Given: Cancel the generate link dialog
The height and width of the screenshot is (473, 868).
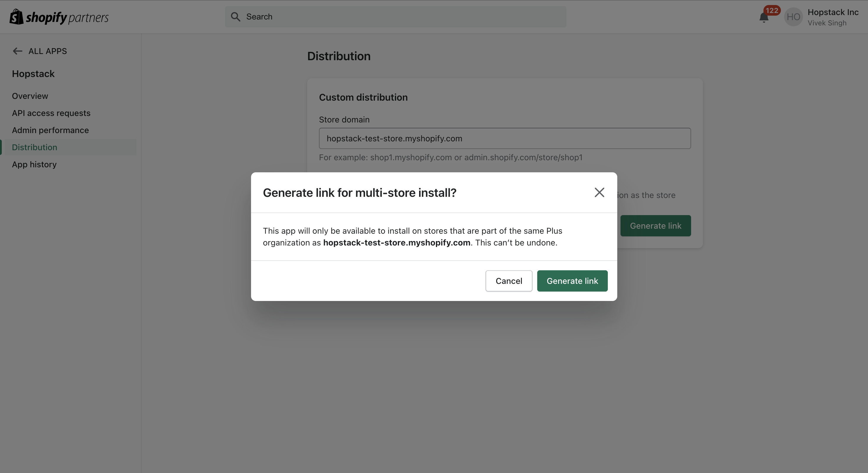Looking at the screenshot, I should (509, 281).
